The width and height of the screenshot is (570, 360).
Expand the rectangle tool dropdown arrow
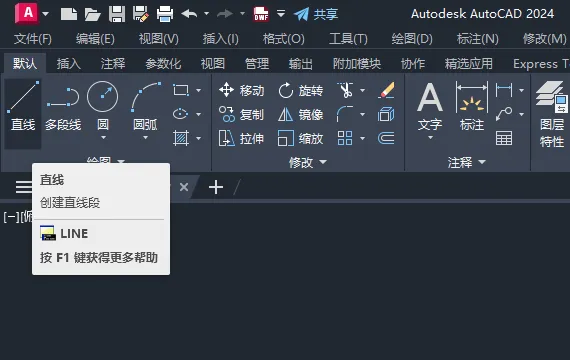198,90
